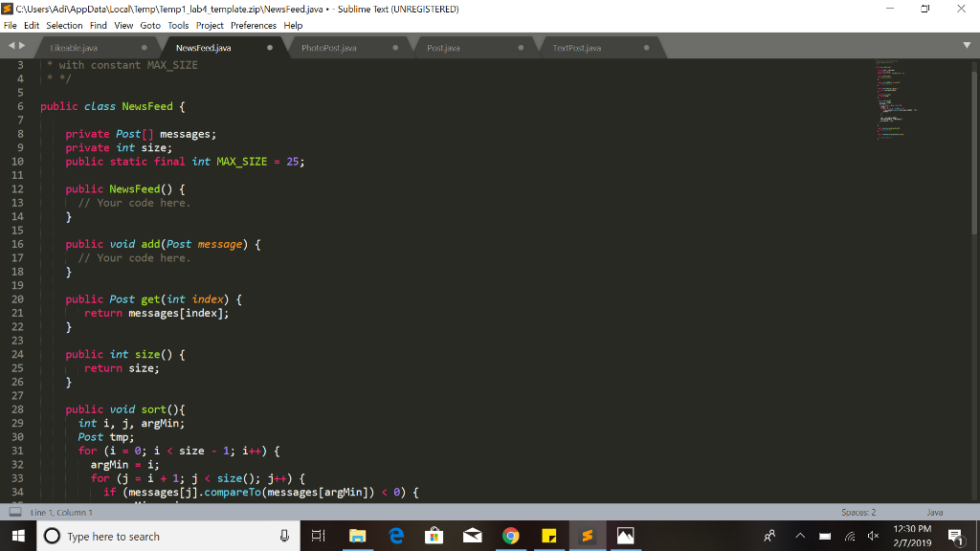Open File Explorer from the taskbar

tap(358, 536)
